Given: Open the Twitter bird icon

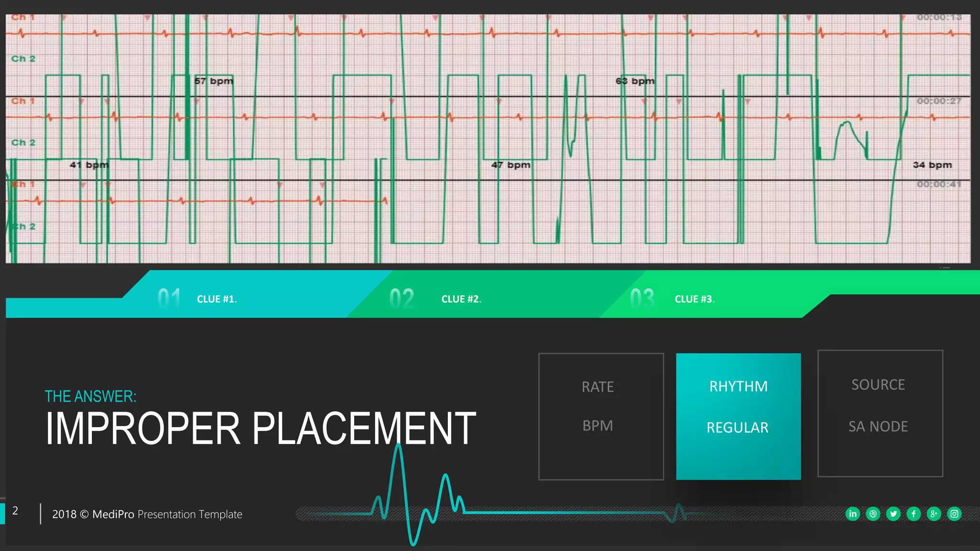Looking at the screenshot, I should pyautogui.click(x=893, y=514).
